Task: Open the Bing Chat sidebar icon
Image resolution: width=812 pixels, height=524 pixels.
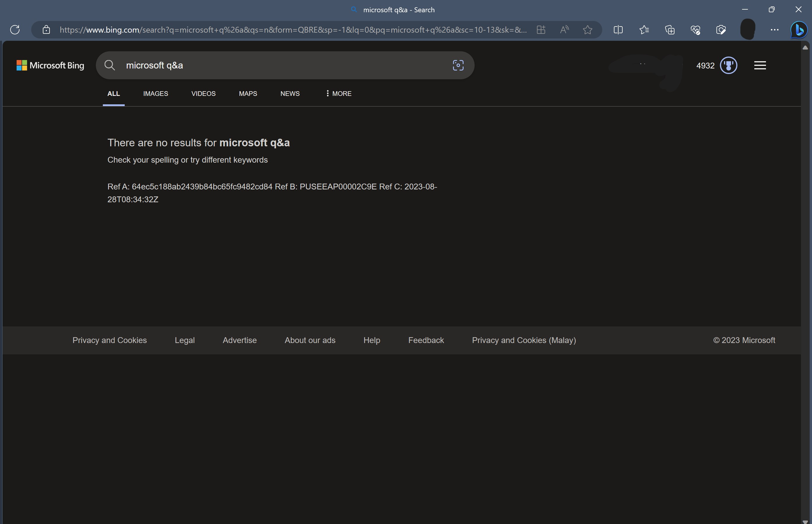Action: pyautogui.click(x=799, y=30)
